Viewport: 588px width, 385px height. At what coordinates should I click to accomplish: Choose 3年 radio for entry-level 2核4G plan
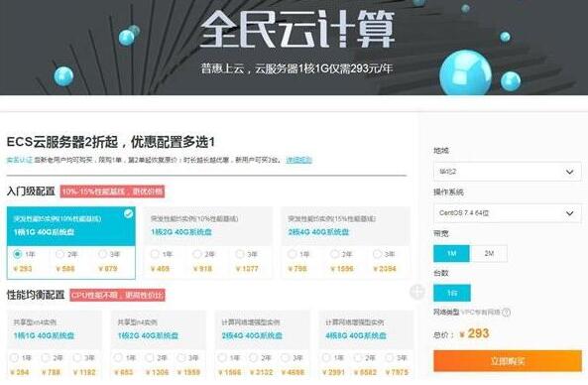pos(377,254)
